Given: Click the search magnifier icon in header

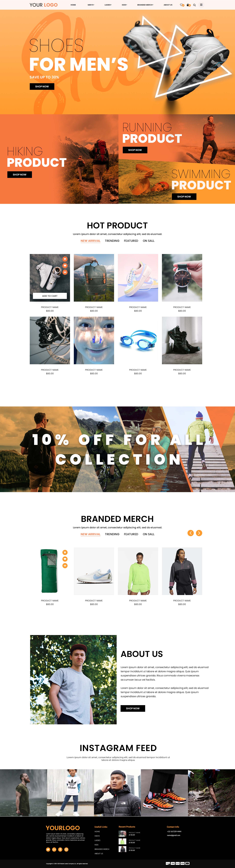Looking at the screenshot, I should click(194, 5).
